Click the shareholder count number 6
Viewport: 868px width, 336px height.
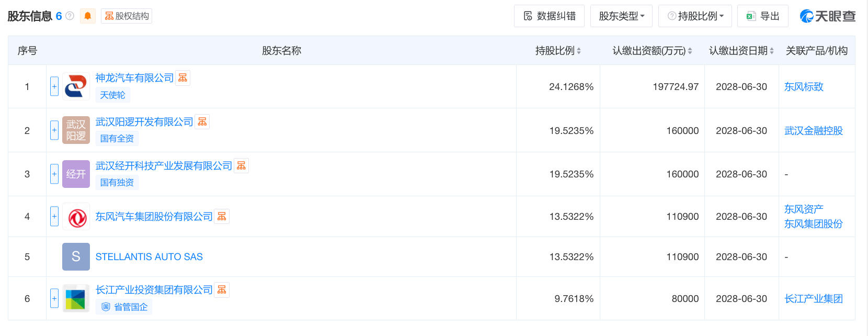(x=59, y=16)
